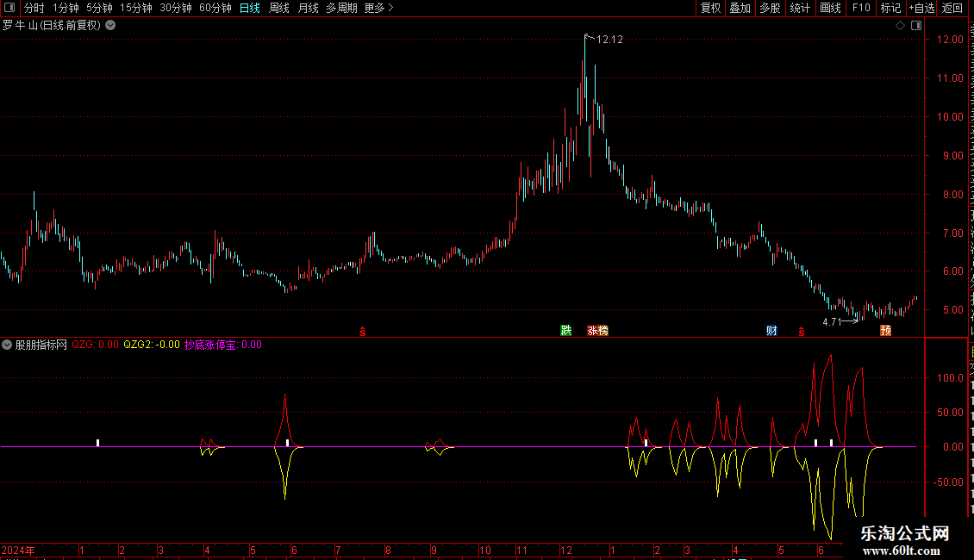Expand the 更多 periods menu
Screen dimensions: 974x560
pos(378,8)
